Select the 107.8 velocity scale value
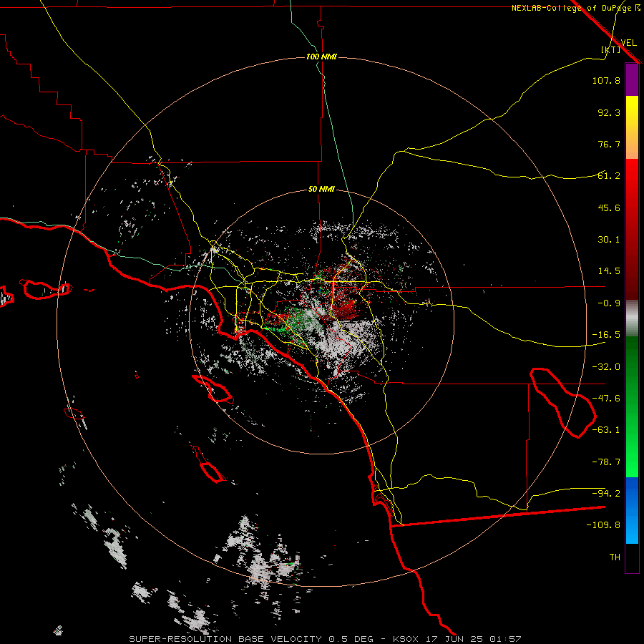The width and height of the screenshot is (644, 644). coord(606,80)
